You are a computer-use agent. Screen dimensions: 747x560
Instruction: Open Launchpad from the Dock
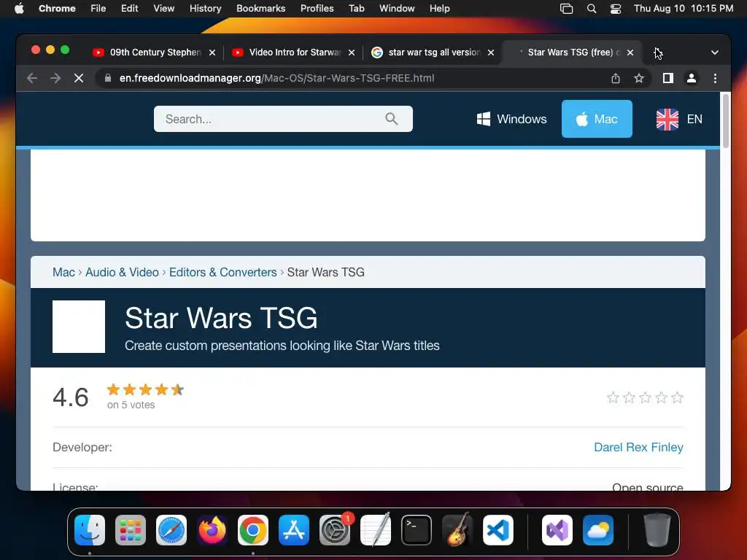pyautogui.click(x=131, y=530)
